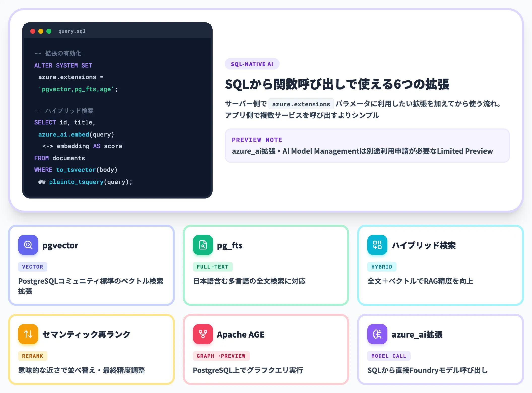Screen dimensions: 532x393
Task: Click the line アプリ側で複数サービスを呼び出すよりシンプル
Action: [x=302, y=115]
